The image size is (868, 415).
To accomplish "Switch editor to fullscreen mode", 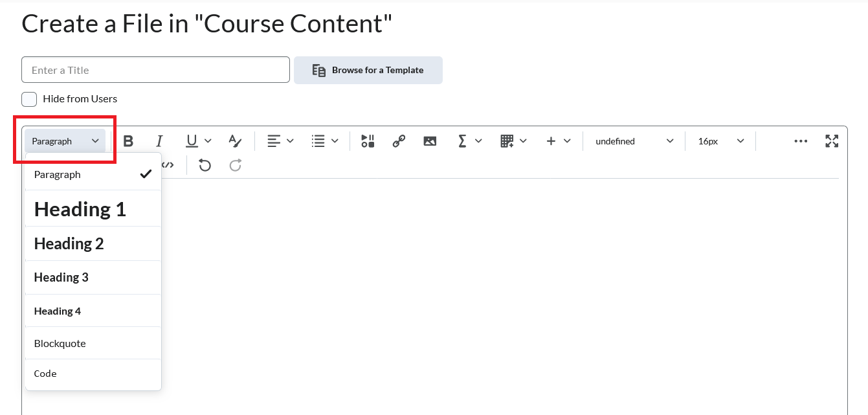I will 832,141.
